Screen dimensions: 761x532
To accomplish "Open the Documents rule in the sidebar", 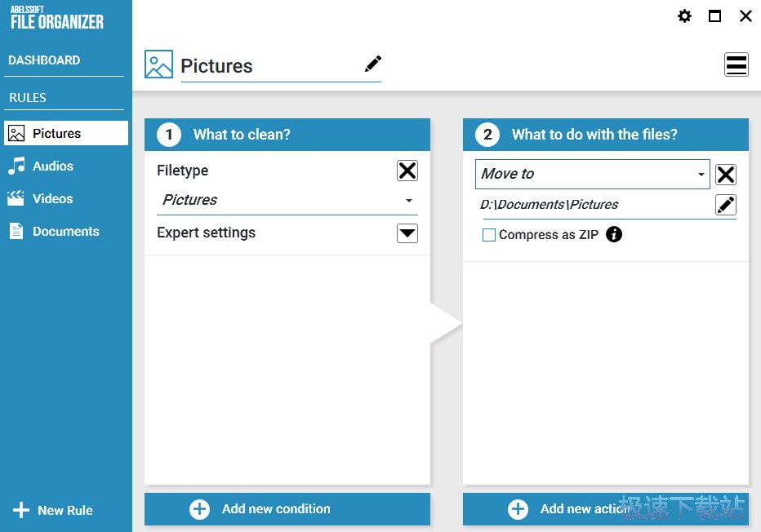I will point(65,232).
